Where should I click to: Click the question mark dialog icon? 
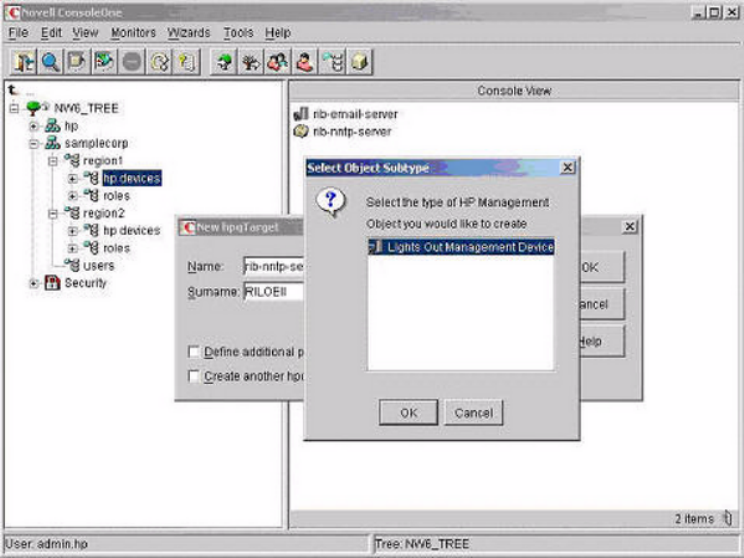[331, 202]
